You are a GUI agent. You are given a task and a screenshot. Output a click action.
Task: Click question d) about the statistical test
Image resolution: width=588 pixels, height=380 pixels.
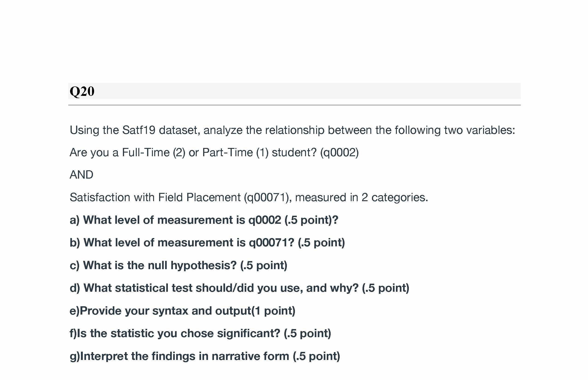pos(239,288)
